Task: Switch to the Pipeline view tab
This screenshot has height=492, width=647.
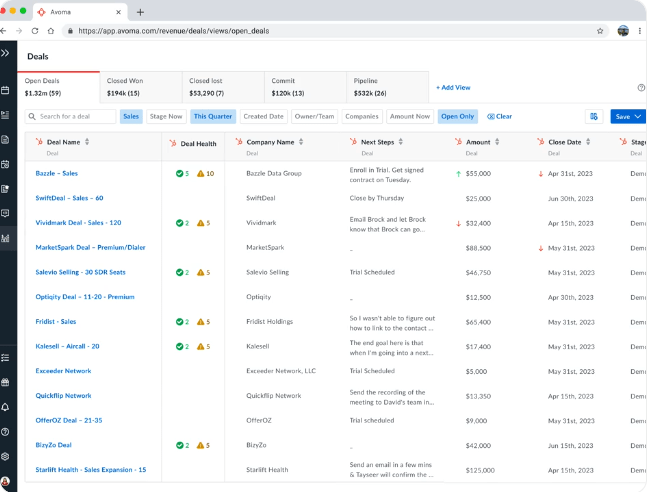Action: [387, 87]
